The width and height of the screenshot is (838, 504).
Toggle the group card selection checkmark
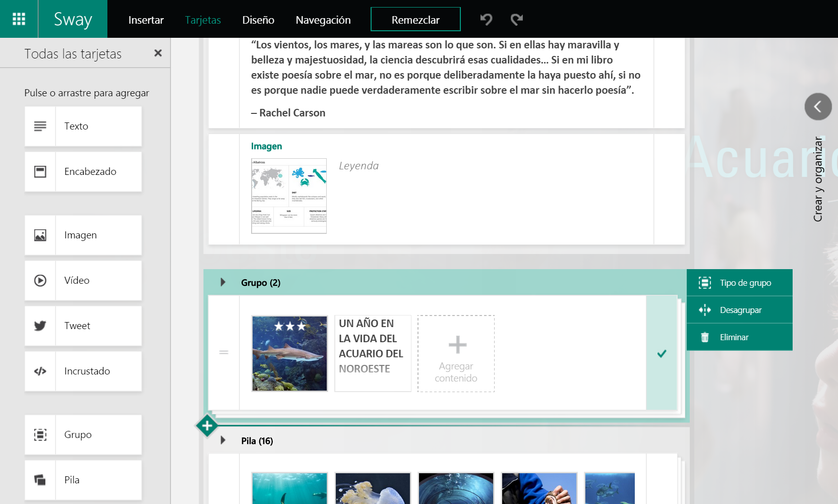pos(662,353)
